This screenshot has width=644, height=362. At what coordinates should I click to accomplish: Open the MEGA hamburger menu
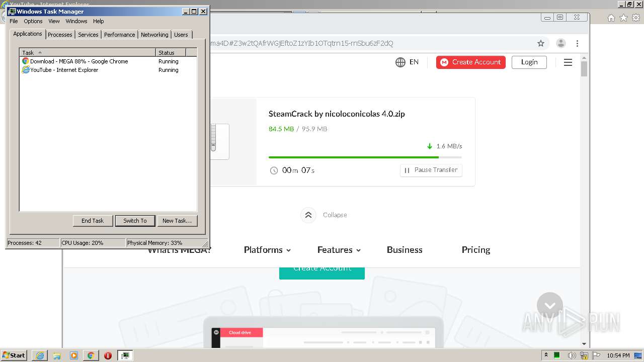tap(568, 62)
